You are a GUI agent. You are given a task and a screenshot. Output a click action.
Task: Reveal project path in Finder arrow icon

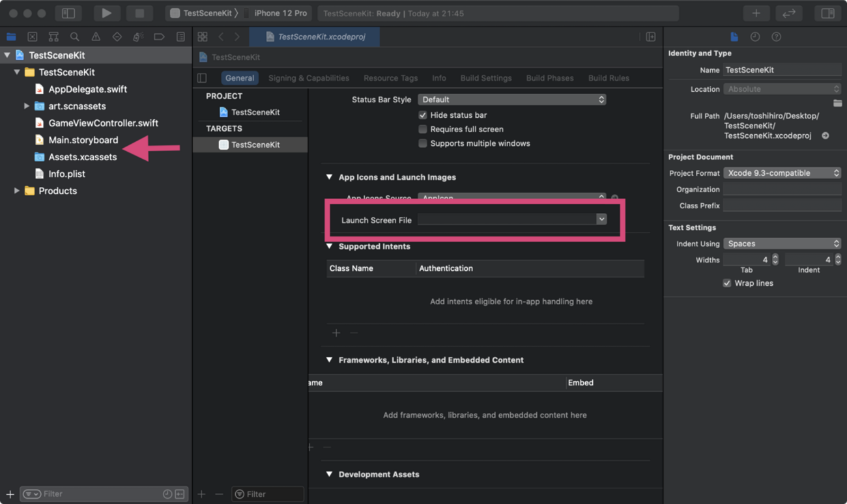[x=825, y=135]
